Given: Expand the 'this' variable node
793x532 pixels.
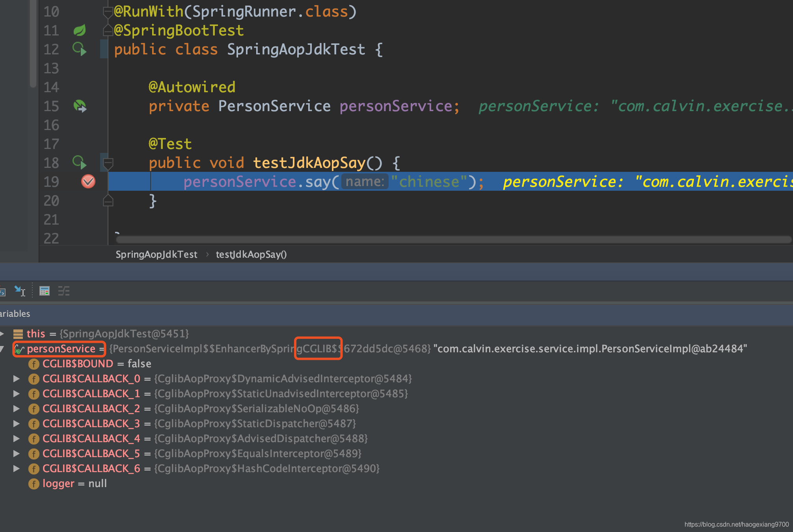Looking at the screenshot, I should 2,334.
